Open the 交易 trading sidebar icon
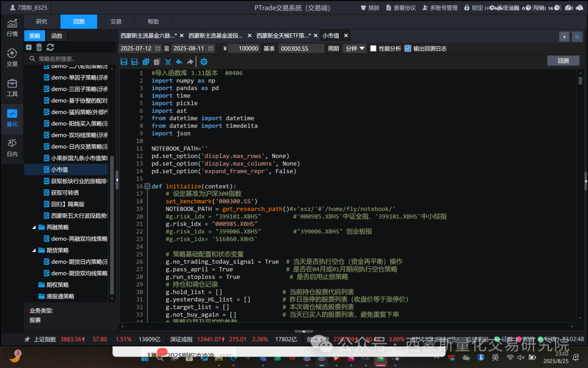Viewport: 588px width, 368px height. pyautogui.click(x=12, y=58)
